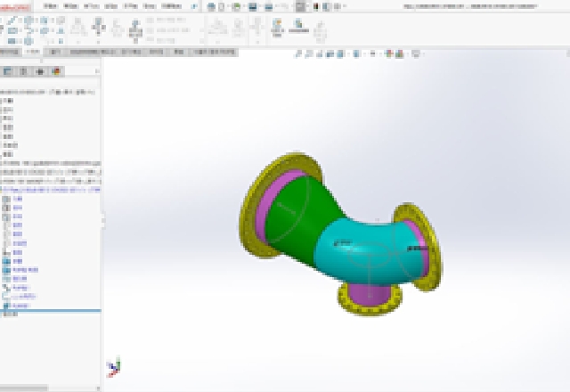Click the feature tree horizontal scrollbar
This screenshot has height=392, width=570.
[24, 388]
